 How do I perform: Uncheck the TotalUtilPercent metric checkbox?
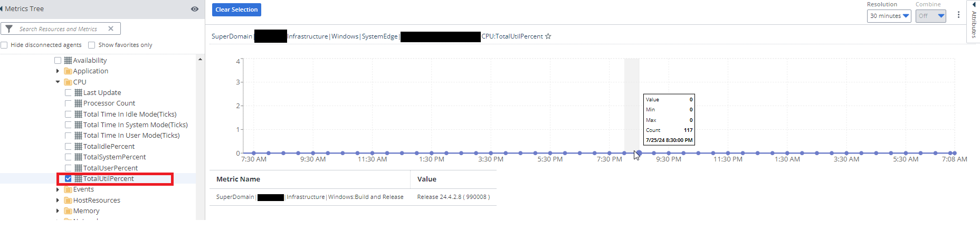point(68,178)
